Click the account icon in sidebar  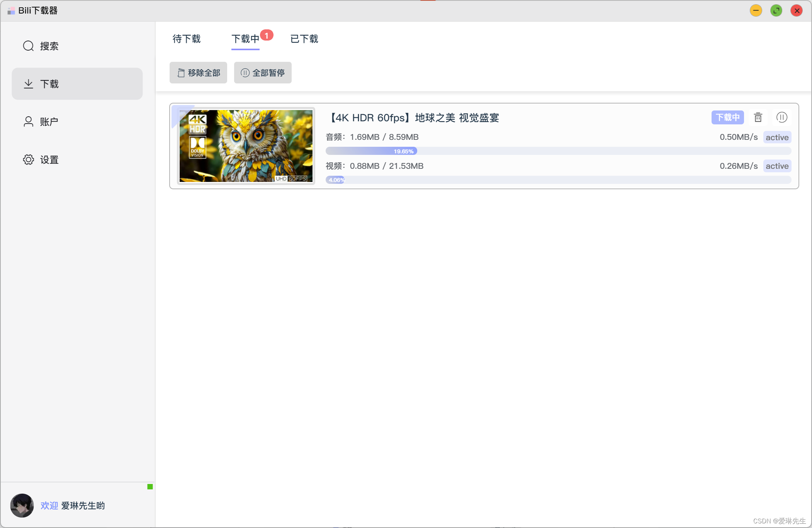[x=27, y=121]
